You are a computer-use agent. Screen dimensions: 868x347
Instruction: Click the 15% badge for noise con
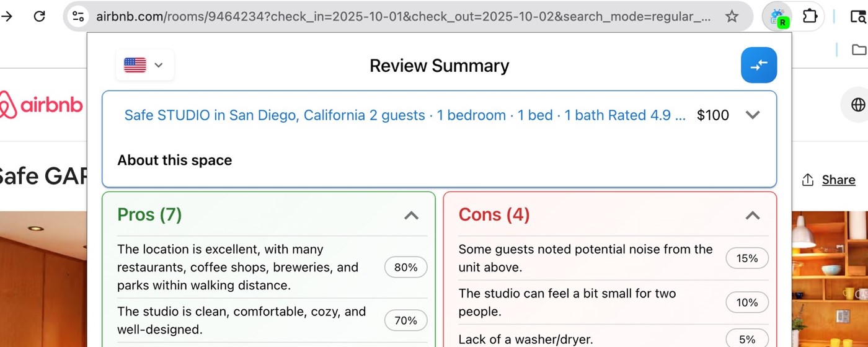pos(747,258)
